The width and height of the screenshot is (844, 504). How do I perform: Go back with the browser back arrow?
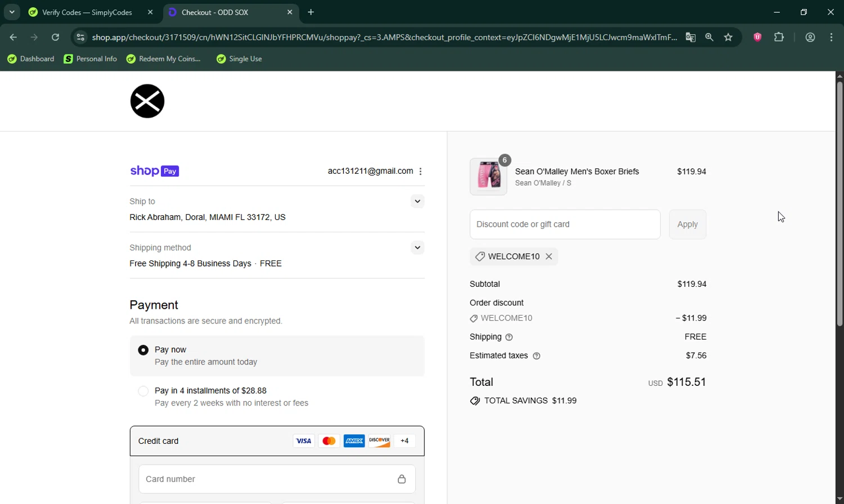(x=13, y=38)
